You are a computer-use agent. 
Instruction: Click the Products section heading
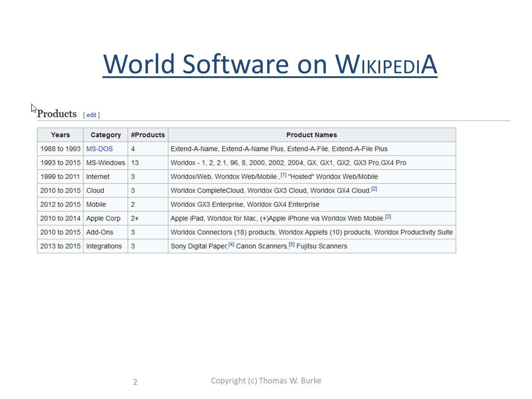[57, 114]
